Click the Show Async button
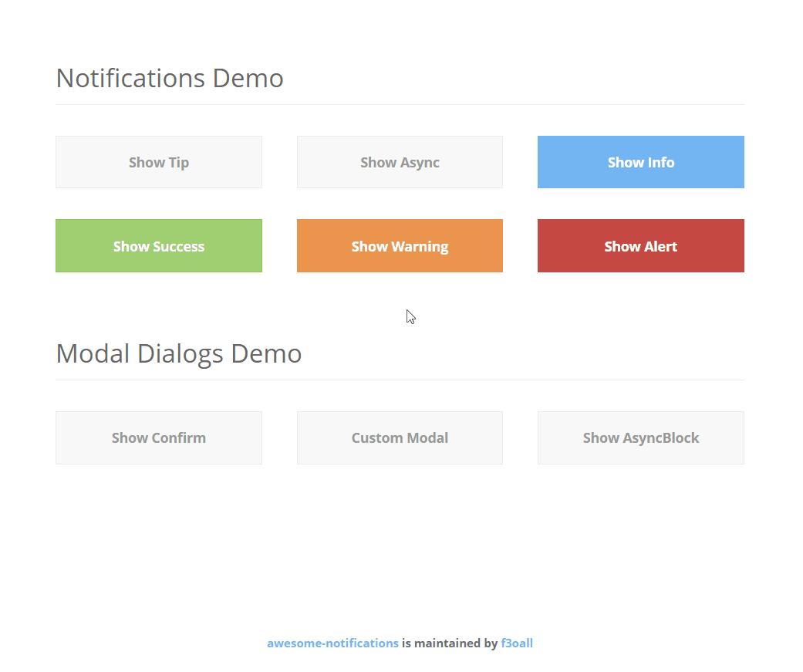The image size is (803, 672). [x=400, y=162]
